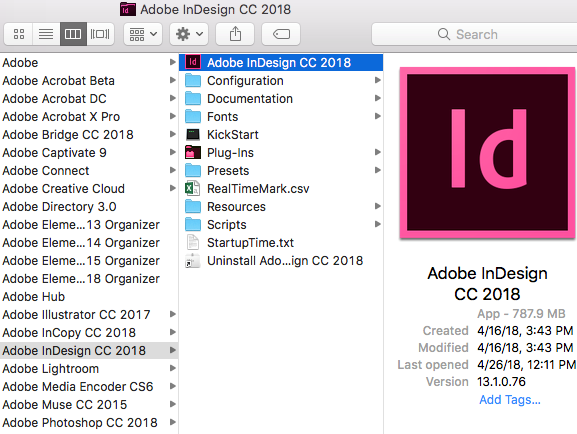
Task: Expand the Scripts folder arrow
Action: [x=377, y=224]
